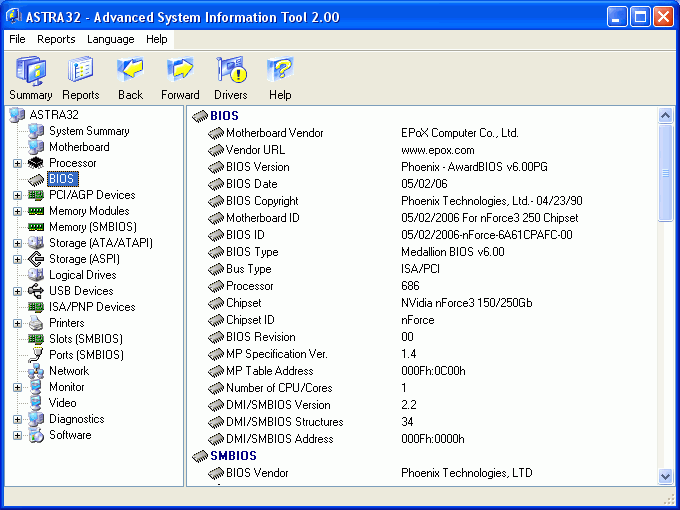This screenshot has height=510, width=680.
Task: Click the chip icon beside SMBIOS heading
Action: click(x=200, y=456)
